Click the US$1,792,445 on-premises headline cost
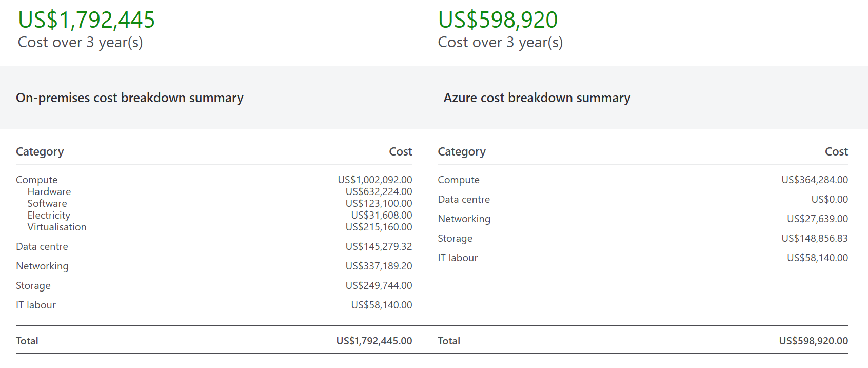868x368 pixels. pyautogui.click(x=86, y=20)
